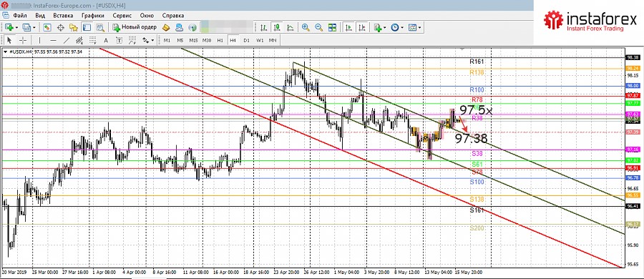The width and height of the screenshot is (644, 279).
Task: Open the Графики menu
Action: coord(92,15)
